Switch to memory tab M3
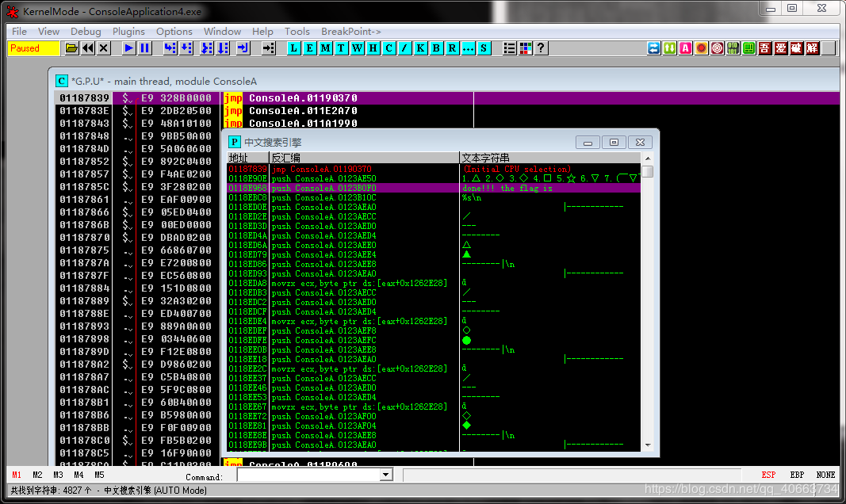846x504 pixels. 58,475
